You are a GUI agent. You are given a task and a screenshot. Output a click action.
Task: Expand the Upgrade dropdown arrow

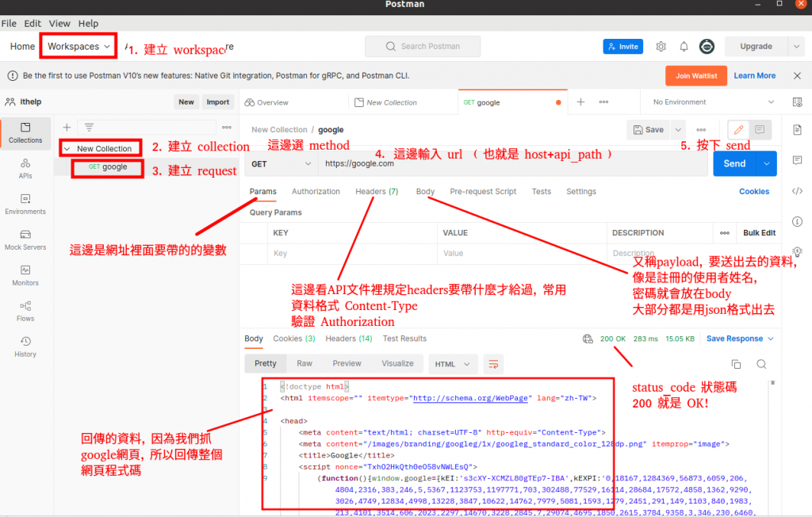(796, 47)
